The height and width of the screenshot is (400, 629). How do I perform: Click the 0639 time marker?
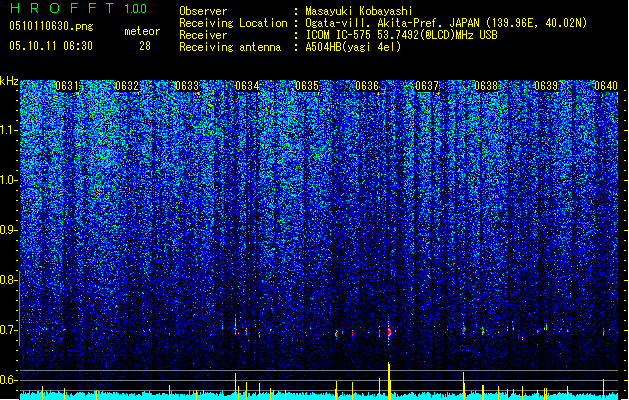(546, 86)
